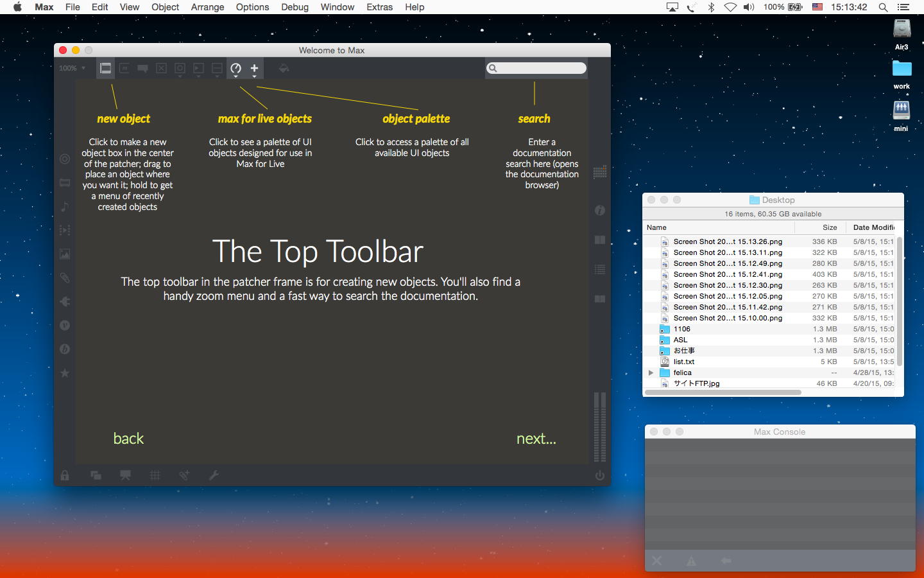This screenshot has width=924, height=578.
Task: Click the wrench icon in bottom toolbar
Action: (x=214, y=475)
